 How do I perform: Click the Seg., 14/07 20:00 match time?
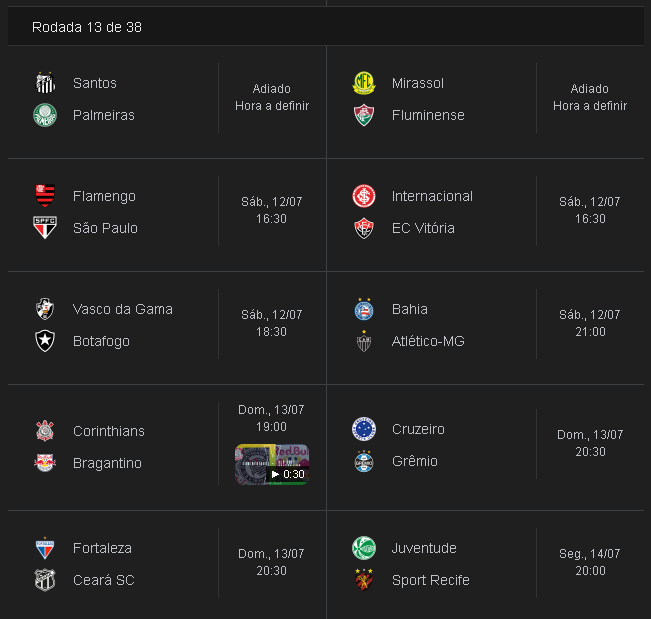(x=590, y=562)
